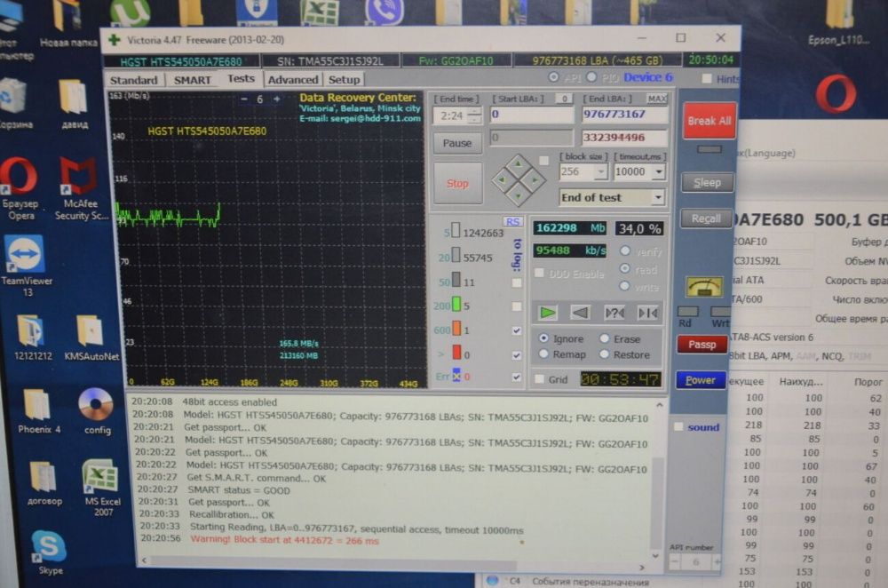Open Новая папка folder icon
The height and width of the screenshot is (588, 888).
(x=68, y=24)
